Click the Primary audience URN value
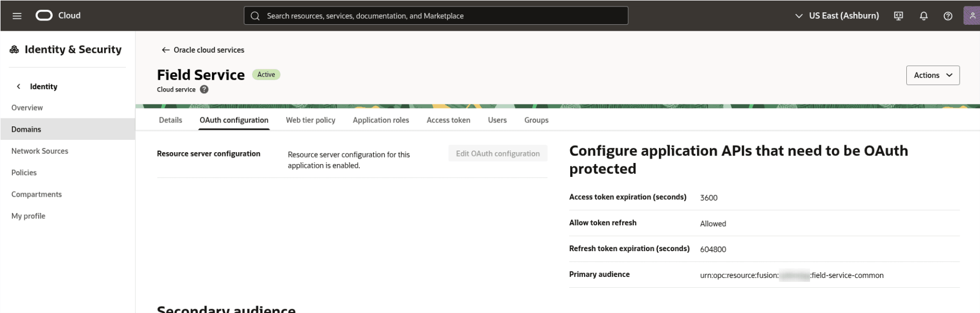This screenshot has width=980, height=313. [x=792, y=275]
